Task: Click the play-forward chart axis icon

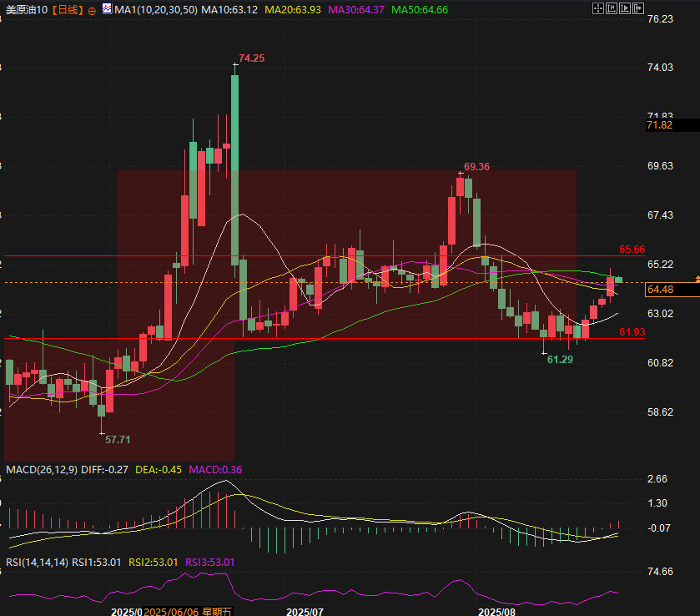Action: tap(625, 8)
